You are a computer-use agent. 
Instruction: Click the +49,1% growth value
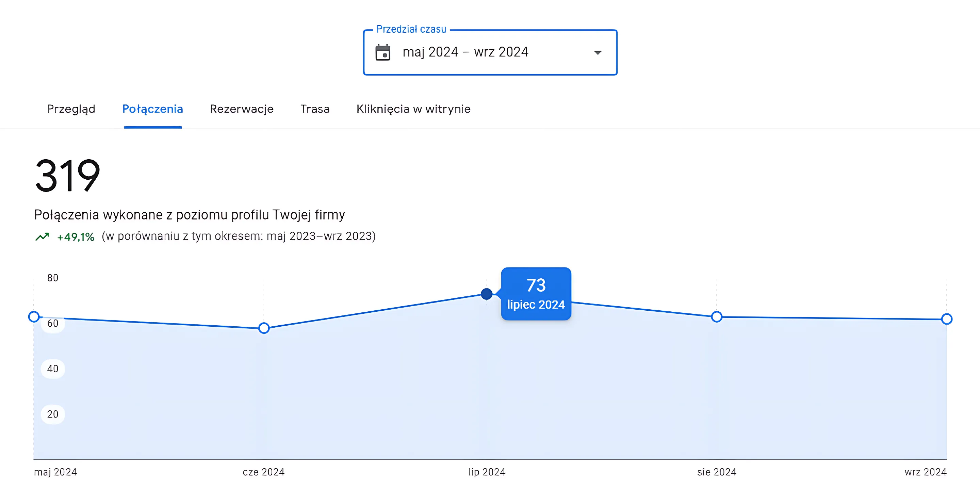[76, 237]
